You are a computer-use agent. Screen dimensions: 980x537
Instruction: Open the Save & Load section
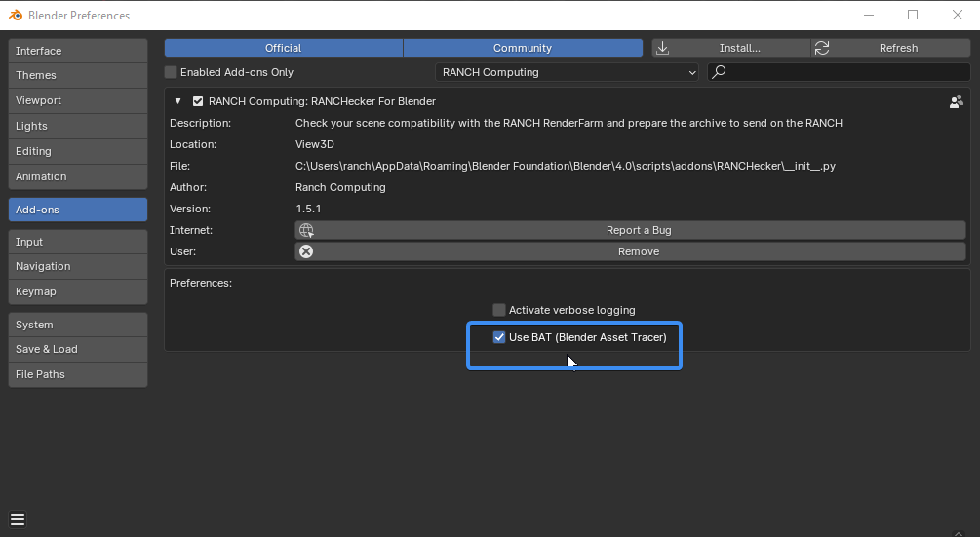(78, 350)
